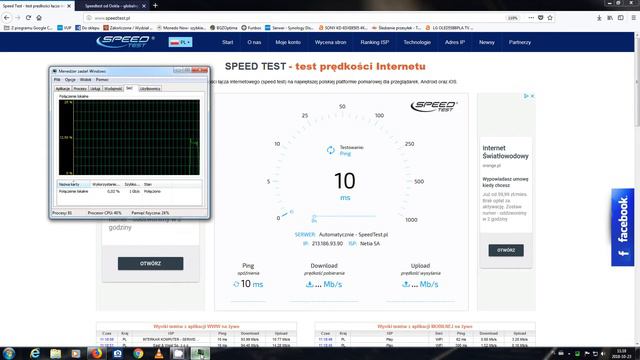
Task: Bookmark this page with the star icon
Action: click(x=550, y=18)
